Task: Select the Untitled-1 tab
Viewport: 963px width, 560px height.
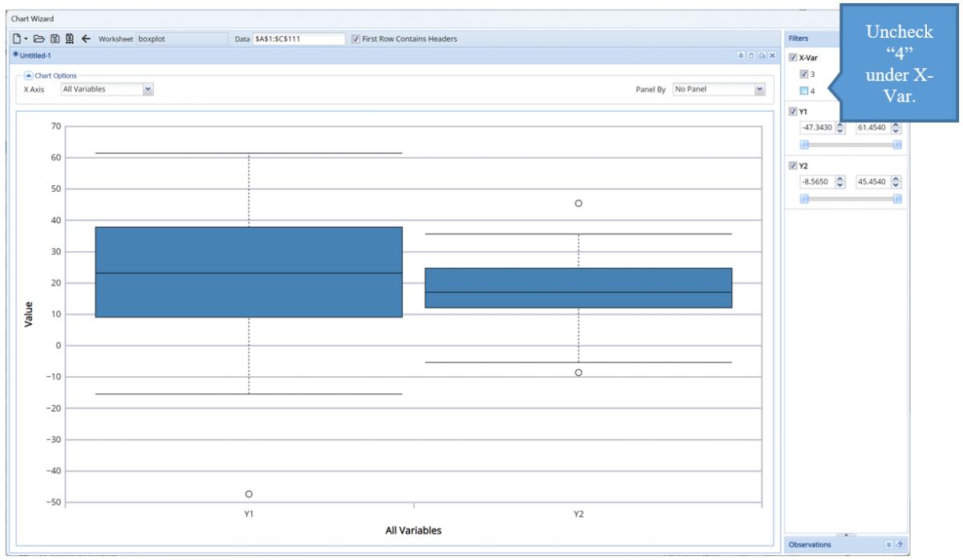Action: 34,55
